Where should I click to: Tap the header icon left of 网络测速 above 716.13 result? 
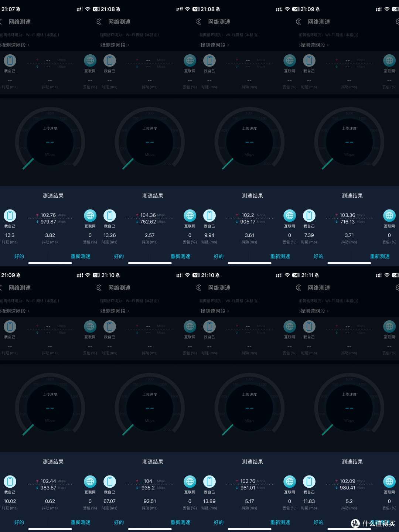coord(299,22)
